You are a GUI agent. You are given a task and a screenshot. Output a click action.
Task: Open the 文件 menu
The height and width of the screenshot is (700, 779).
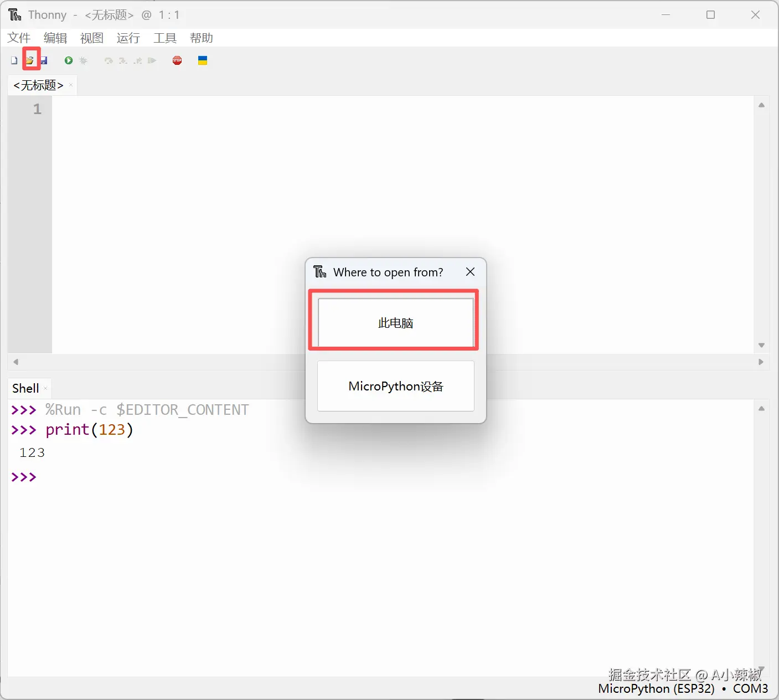[x=19, y=38]
